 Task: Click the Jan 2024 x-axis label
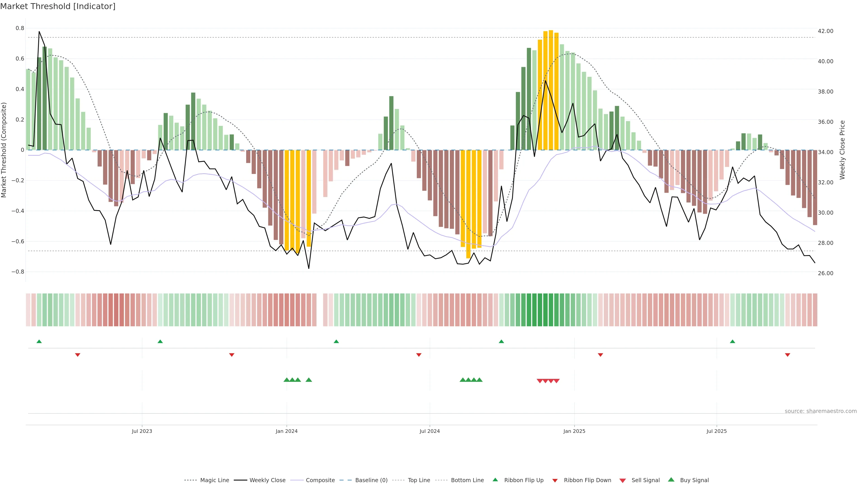[x=286, y=431]
